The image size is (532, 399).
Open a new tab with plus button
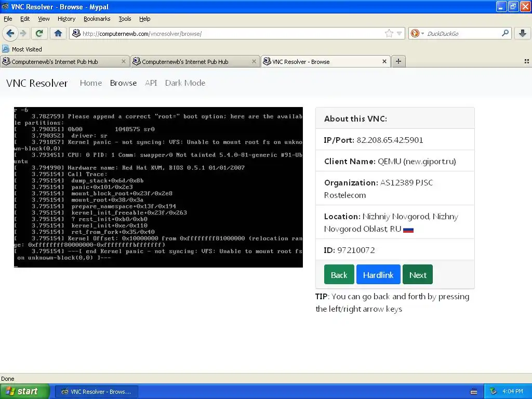click(398, 61)
